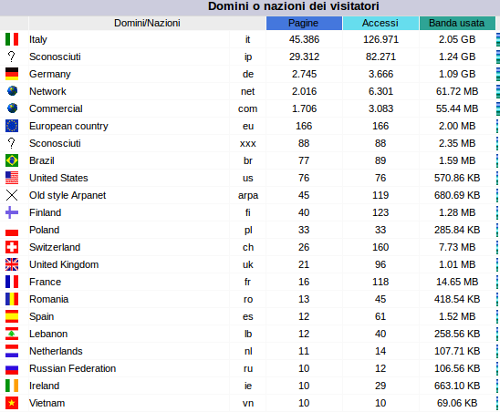Click the Vietnam flag icon
This screenshot has height=412, width=500.
(x=12, y=403)
